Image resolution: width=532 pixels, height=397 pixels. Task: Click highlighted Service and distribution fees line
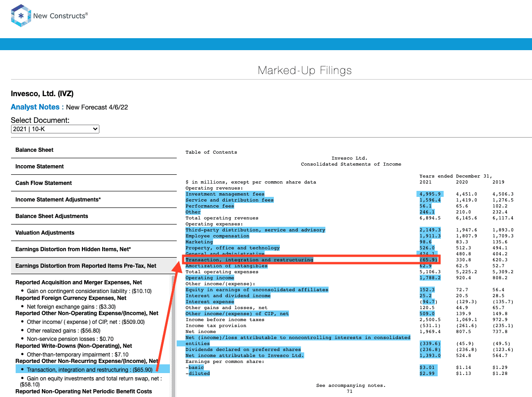(x=229, y=200)
